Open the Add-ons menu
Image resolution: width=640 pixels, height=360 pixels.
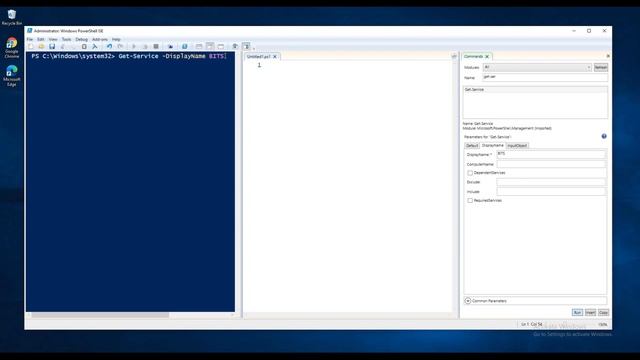[x=100, y=40]
